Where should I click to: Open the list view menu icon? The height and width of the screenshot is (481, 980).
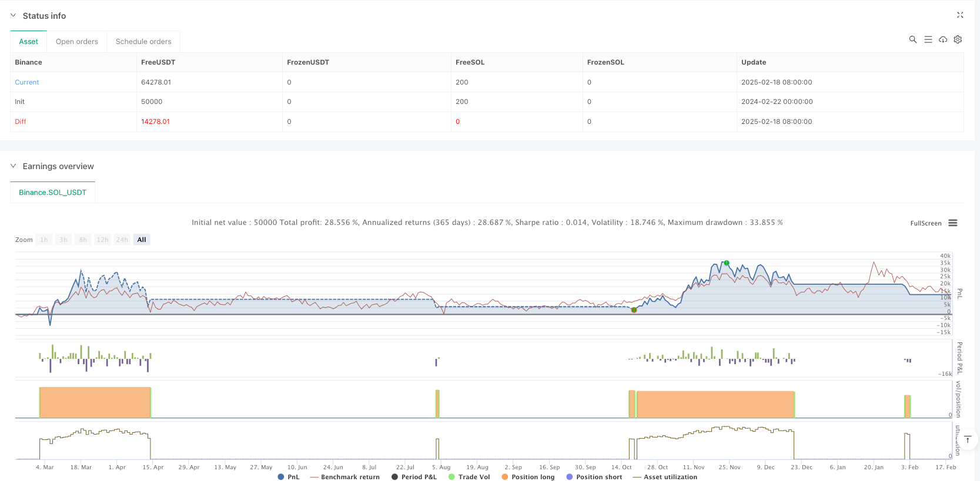[928, 39]
